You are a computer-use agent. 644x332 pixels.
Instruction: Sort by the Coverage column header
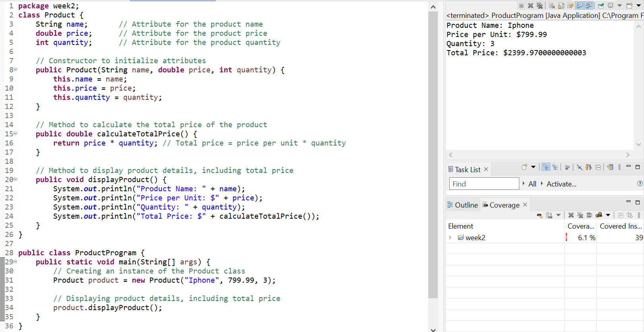[580, 226]
